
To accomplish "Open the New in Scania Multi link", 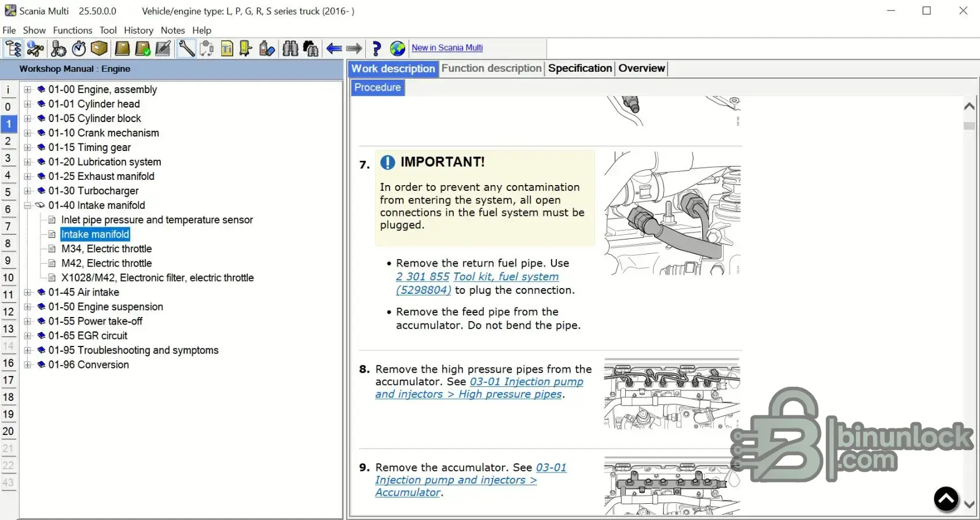I will 447,48.
